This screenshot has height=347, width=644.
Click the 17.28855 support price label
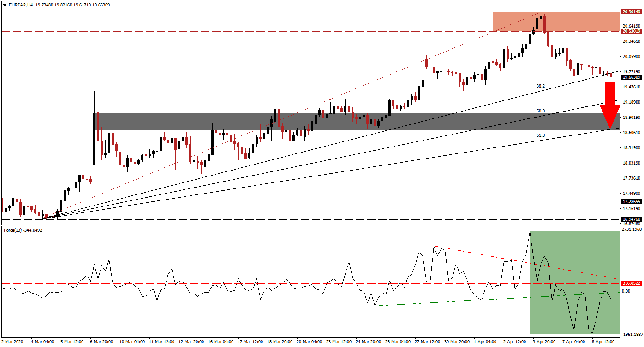(631, 201)
